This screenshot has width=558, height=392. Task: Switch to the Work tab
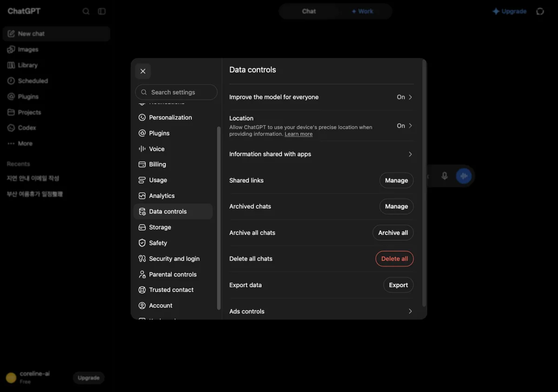[x=362, y=11]
